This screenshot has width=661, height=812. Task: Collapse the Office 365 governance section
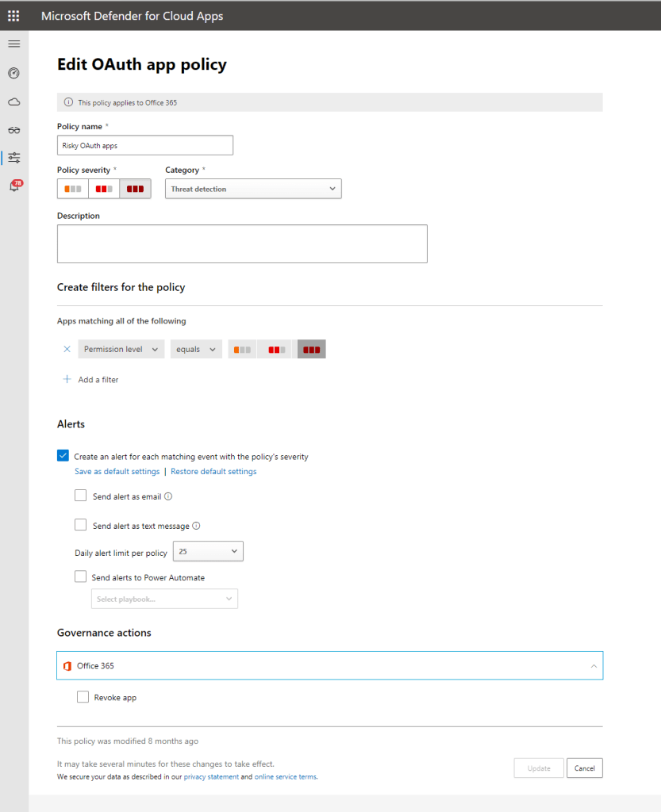594,666
